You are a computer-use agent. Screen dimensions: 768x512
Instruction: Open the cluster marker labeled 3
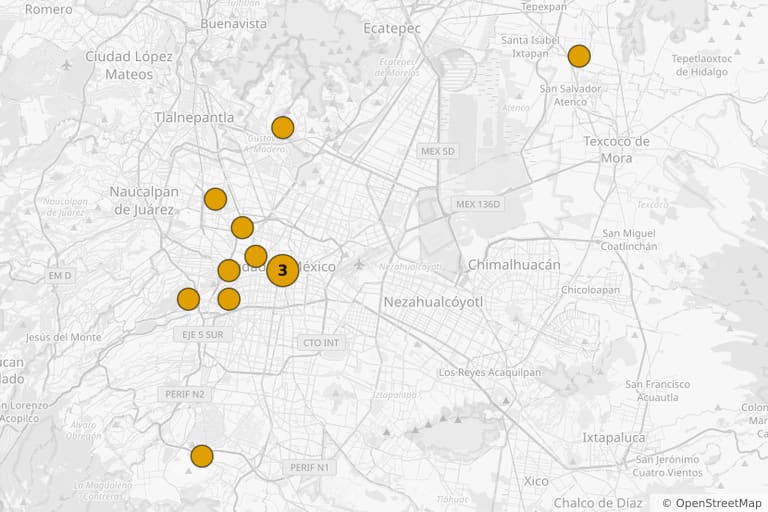(283, 270)
